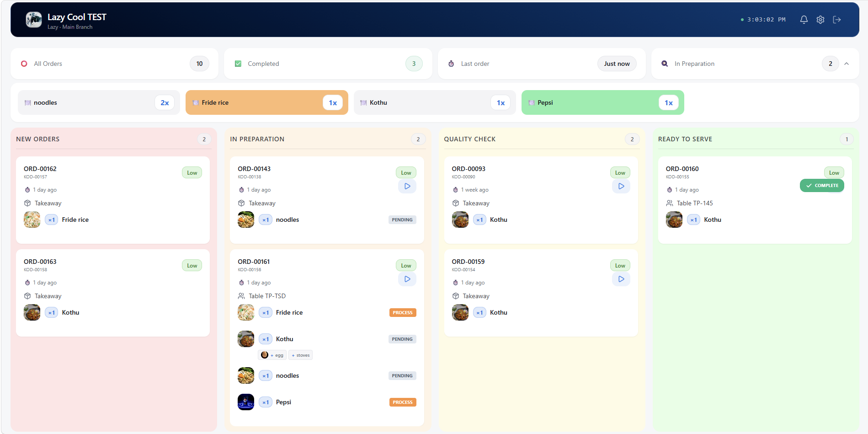Click the Table TP-TSD label
868x434 pixels.
pyautogui.click(x=267, y=296)
